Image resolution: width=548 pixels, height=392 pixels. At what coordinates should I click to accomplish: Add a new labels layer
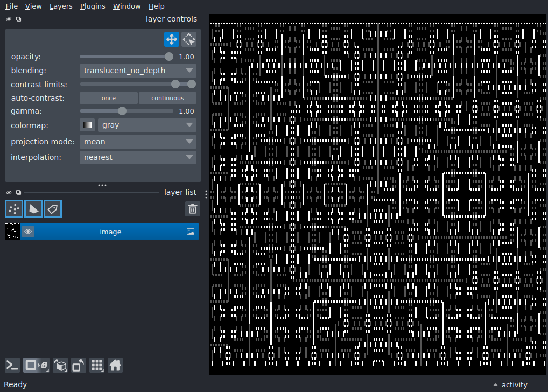[x=53, y=209]
